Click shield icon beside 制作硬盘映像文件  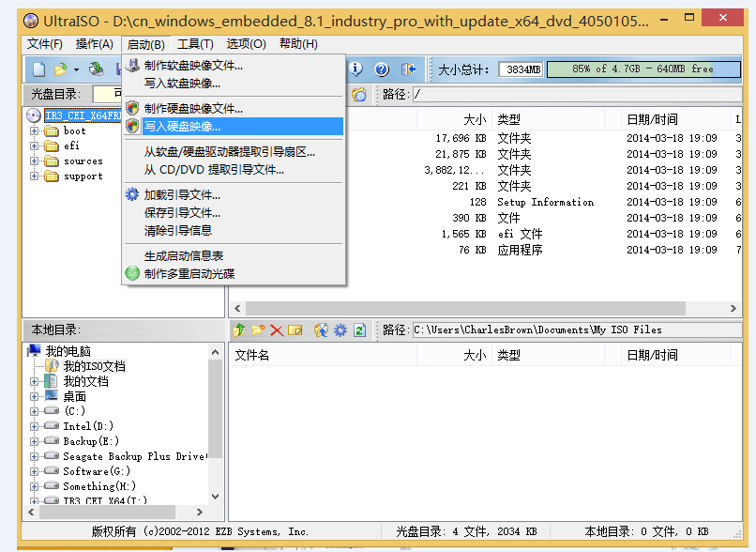[132, 108]
